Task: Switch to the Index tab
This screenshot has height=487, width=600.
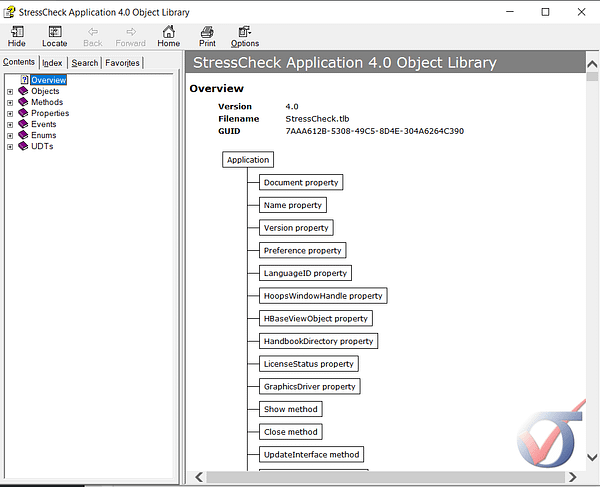Action: click(x=52, y=63)
